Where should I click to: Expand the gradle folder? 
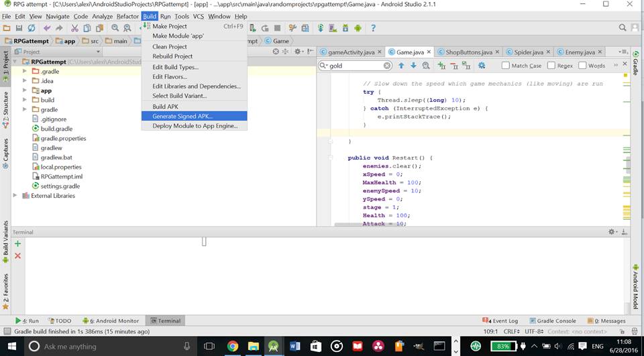point(25,109)
